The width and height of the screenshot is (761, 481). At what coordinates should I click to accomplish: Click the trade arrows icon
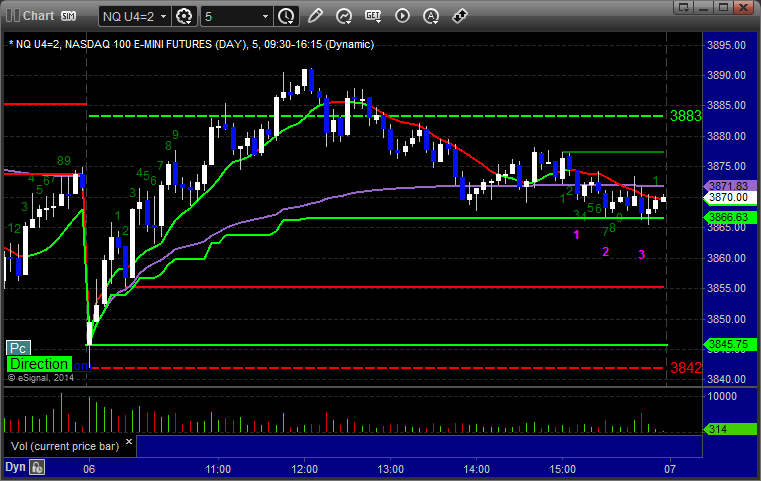(460, 16)
